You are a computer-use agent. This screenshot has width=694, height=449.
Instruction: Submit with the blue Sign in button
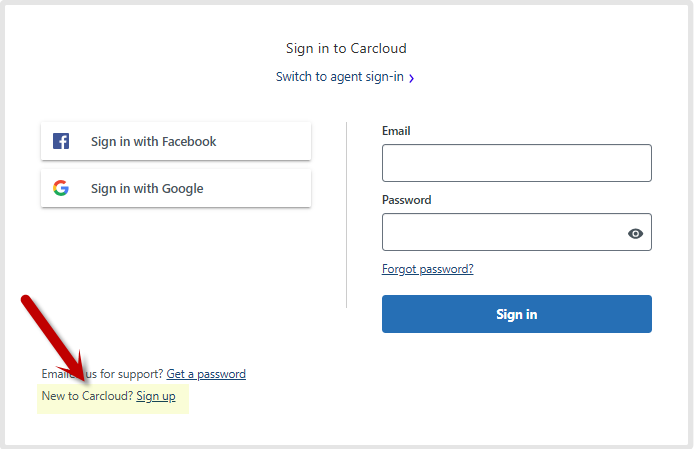[x=517, y=314]
